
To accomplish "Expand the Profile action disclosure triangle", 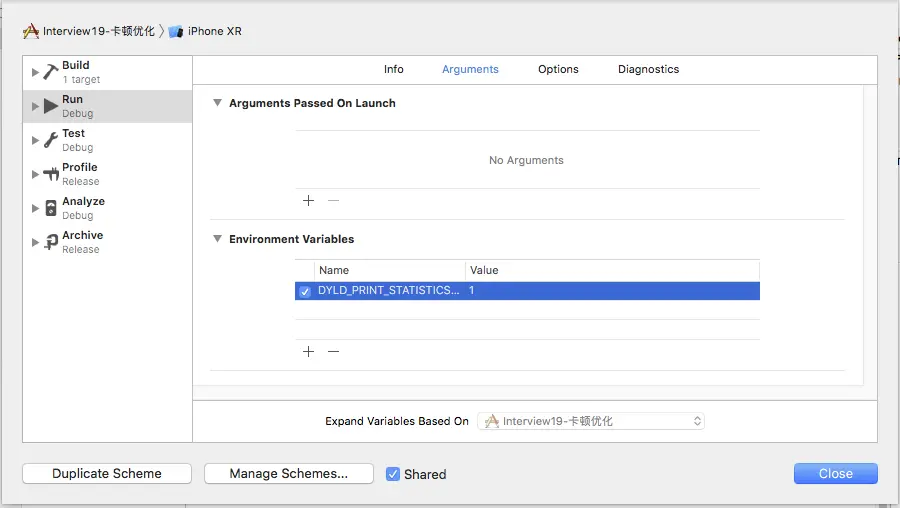I will tap(35, 174).
